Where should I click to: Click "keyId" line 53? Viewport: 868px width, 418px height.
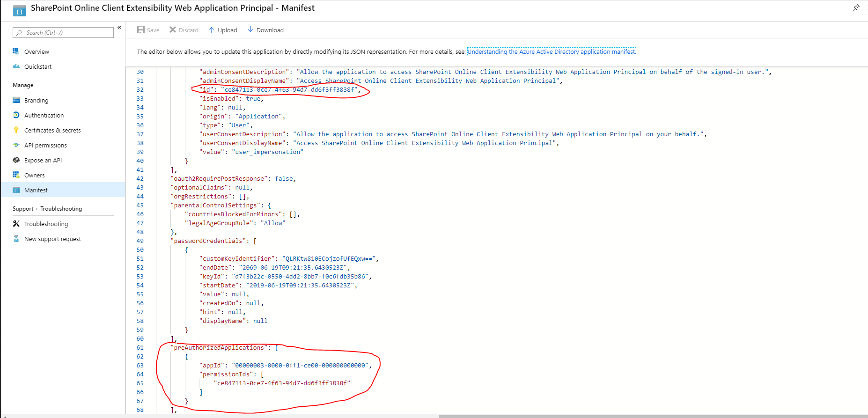pos(286,276)
